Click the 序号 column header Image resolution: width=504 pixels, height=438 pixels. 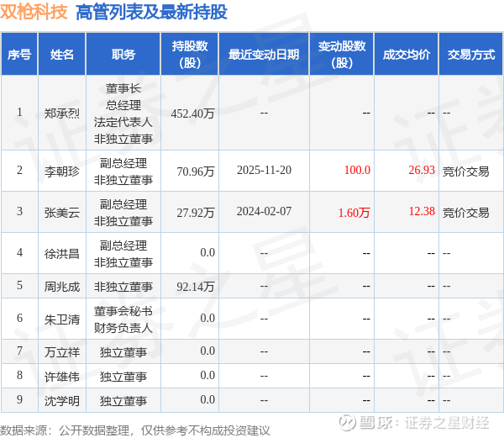[19, 55]
